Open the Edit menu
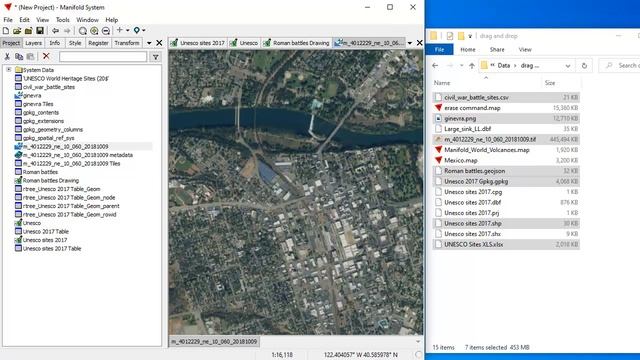This screenshot has height=360, width=640. [24, 20]
